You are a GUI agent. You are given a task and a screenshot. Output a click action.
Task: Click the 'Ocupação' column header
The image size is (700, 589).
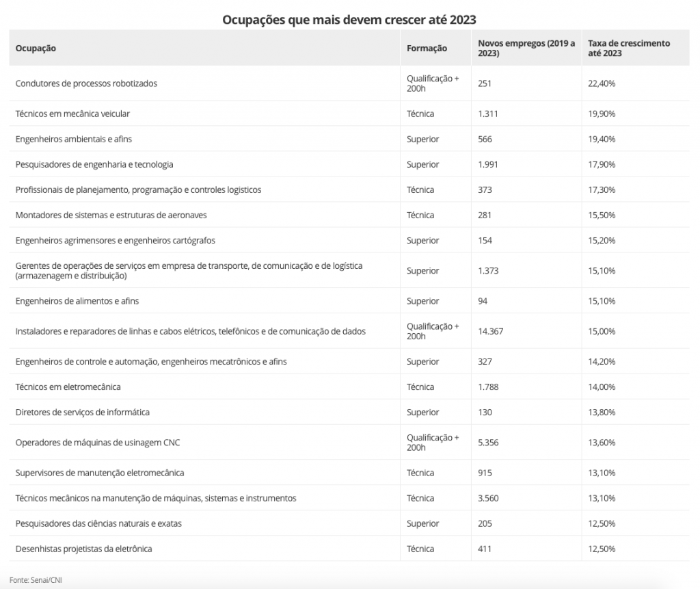point(36,49)
